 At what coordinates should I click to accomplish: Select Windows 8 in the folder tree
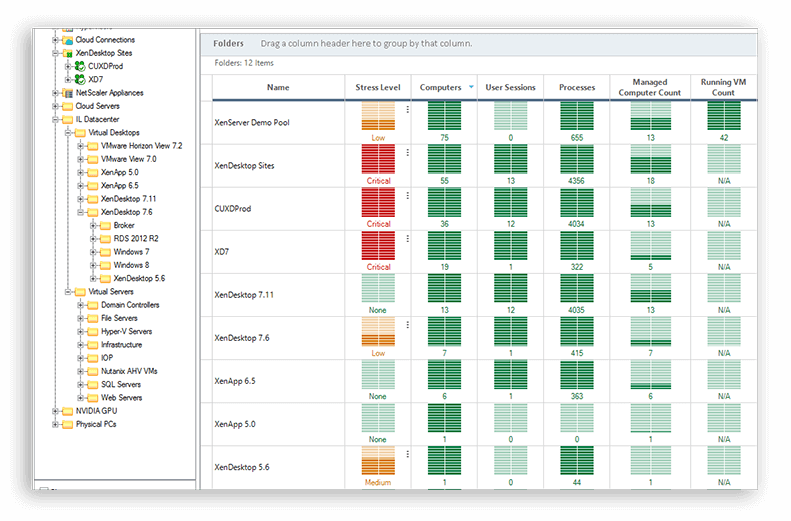point(131,265)
